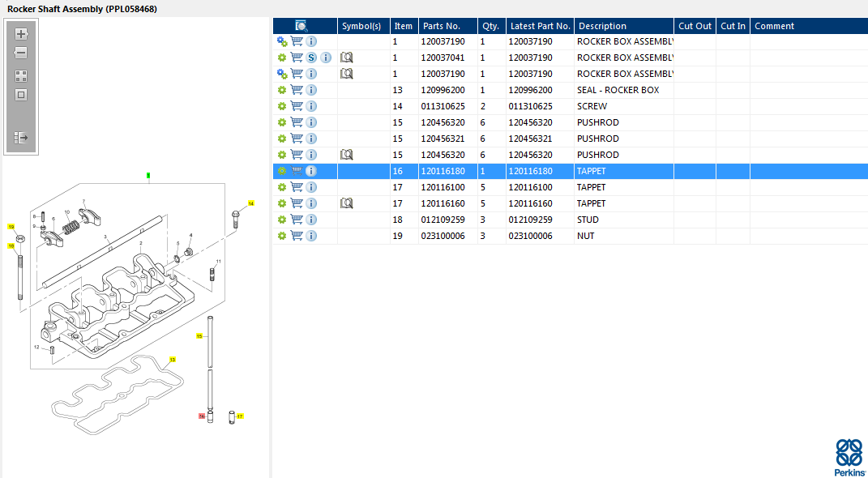Open symbol book icon for TAPPET 120116160
The height and width of the screenshot is (478, 868).
[347, 203]
